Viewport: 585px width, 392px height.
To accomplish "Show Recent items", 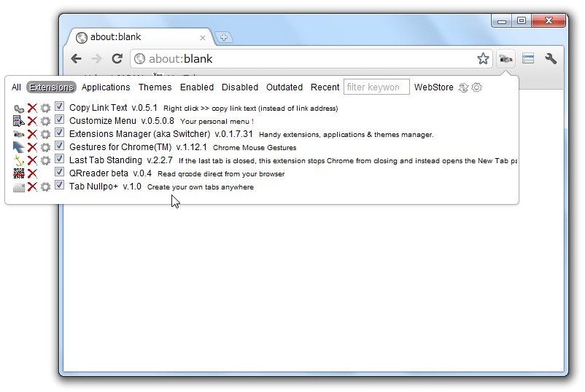I will [x=325, y=87].
